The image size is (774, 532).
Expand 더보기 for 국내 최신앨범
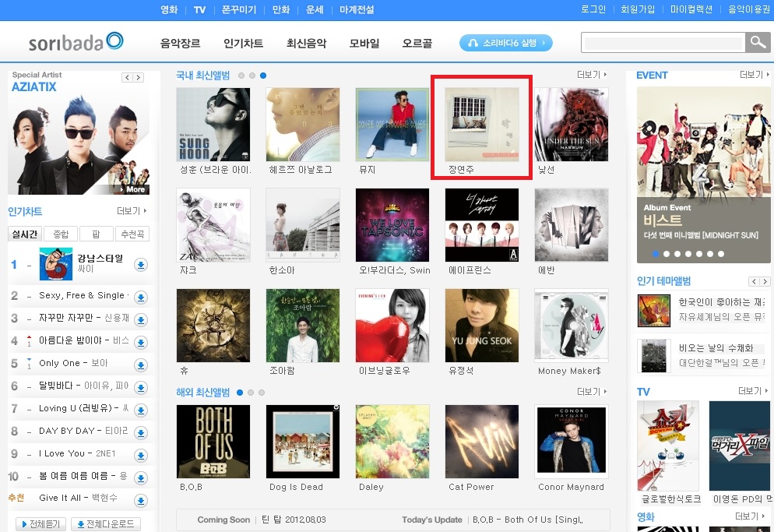click(x=592, y=75)
